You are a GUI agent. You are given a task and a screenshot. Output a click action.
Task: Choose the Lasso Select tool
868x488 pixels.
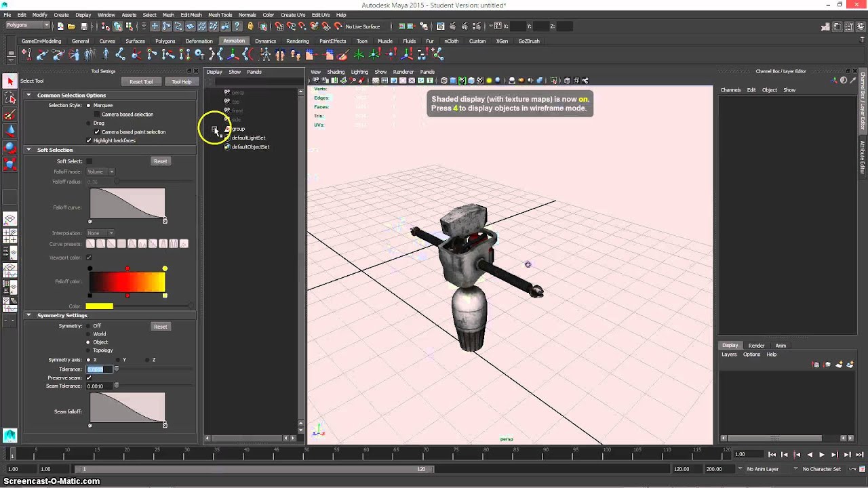click(x=9, y=98)
